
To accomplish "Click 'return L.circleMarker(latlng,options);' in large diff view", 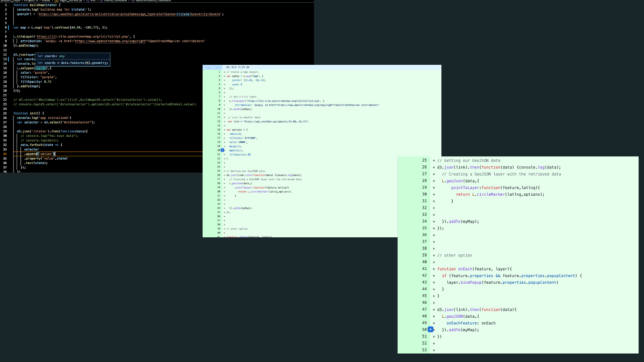I will [500, 194].
